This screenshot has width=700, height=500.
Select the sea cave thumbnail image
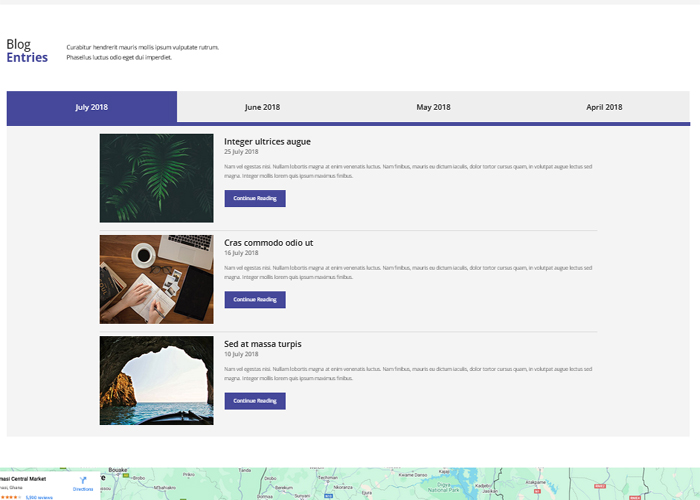coord(156,380)
